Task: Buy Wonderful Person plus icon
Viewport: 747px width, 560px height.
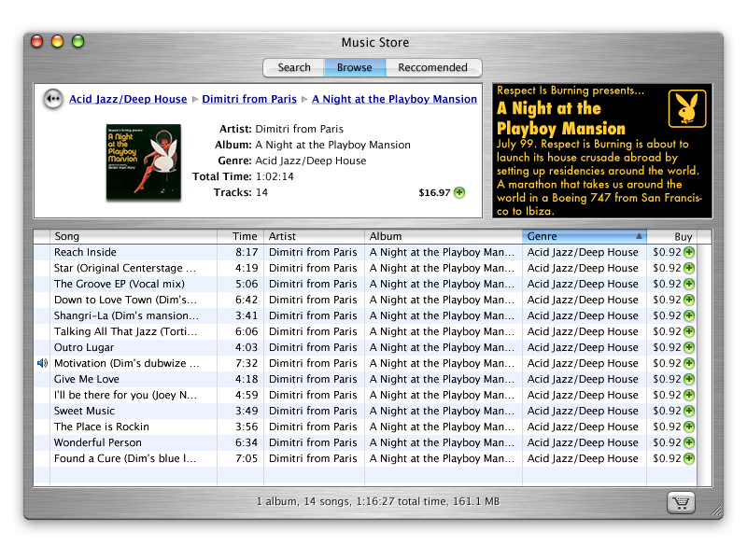Action: pos(689,442)
